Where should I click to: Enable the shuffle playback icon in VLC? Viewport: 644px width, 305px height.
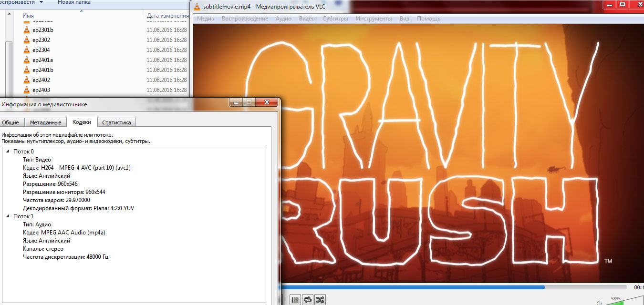[x=321, y=300]
